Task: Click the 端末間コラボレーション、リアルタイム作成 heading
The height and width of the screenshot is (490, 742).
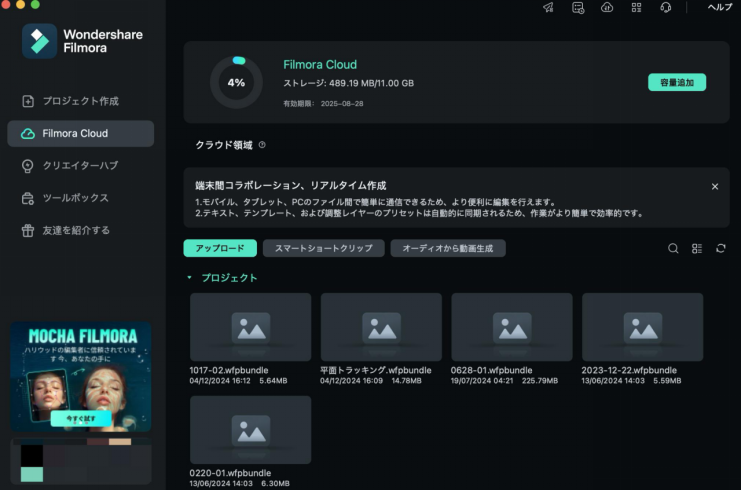Action: [291, 186]
